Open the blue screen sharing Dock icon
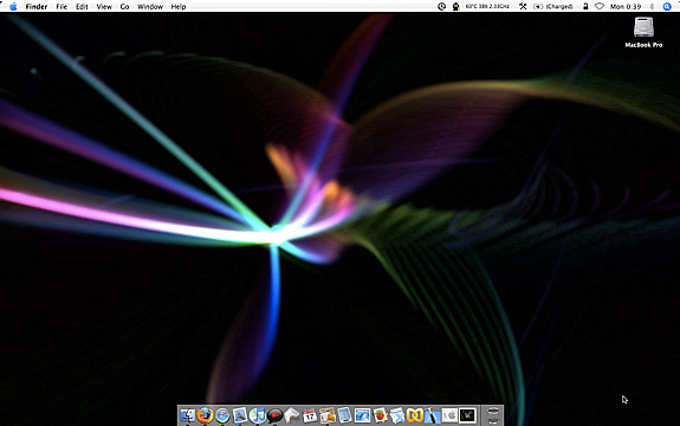This screenshot has width=680, height=426. (x=362, y=416)
